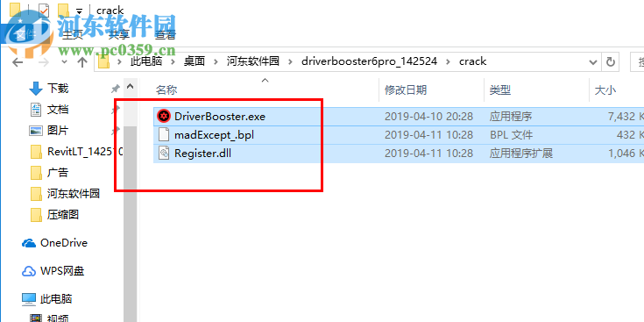Click the navigation pane scrollbar thumb
The width and height of the screenshot is (644, 322).
pos(131,224)
